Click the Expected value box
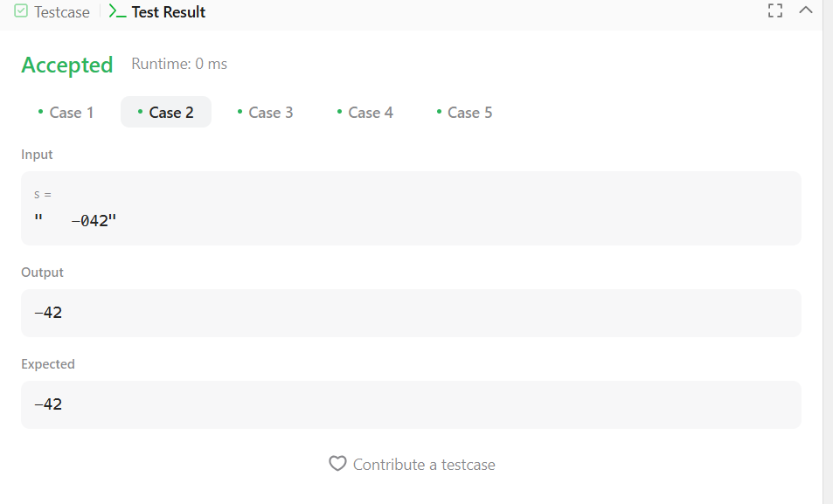Image resolution: width=833 pixels, height=504 pixels. [x=411, y=404]
